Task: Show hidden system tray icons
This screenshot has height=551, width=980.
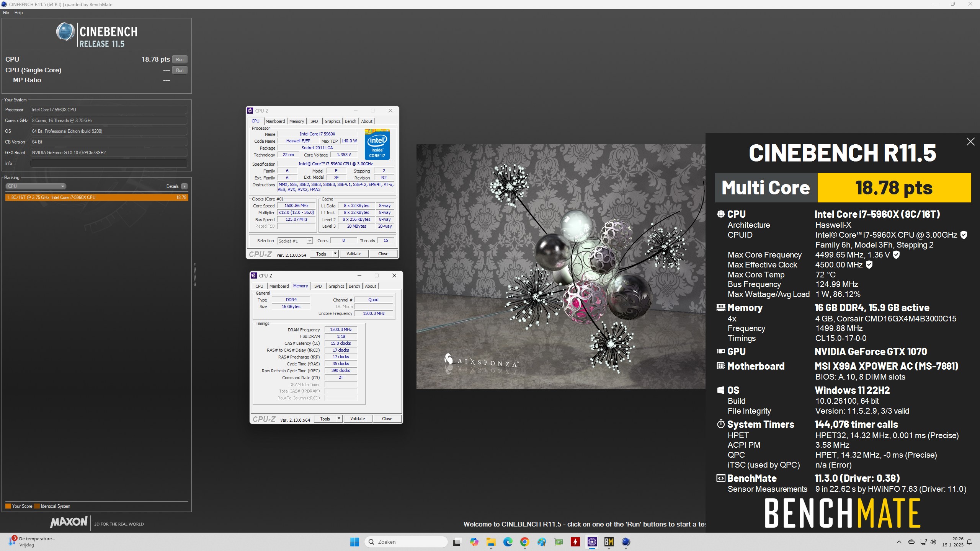Action: (899, 542)
